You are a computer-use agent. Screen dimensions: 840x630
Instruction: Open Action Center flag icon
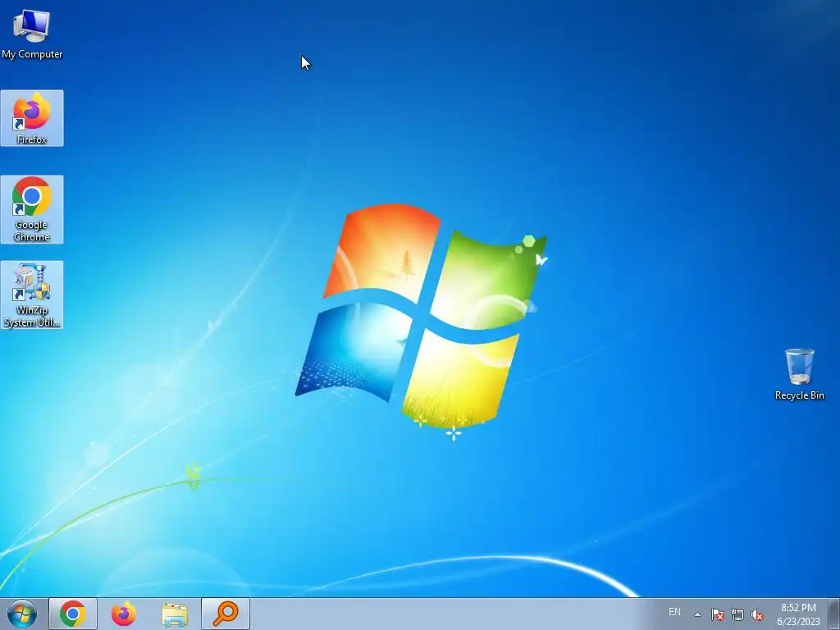click(x=717, y=614)
